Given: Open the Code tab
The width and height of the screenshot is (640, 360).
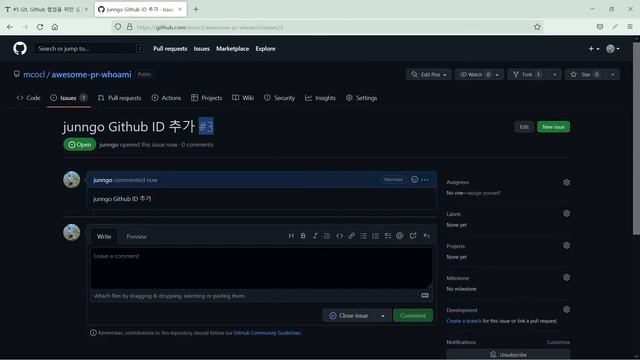Looking at the screenshot, I should pos(29,98).
